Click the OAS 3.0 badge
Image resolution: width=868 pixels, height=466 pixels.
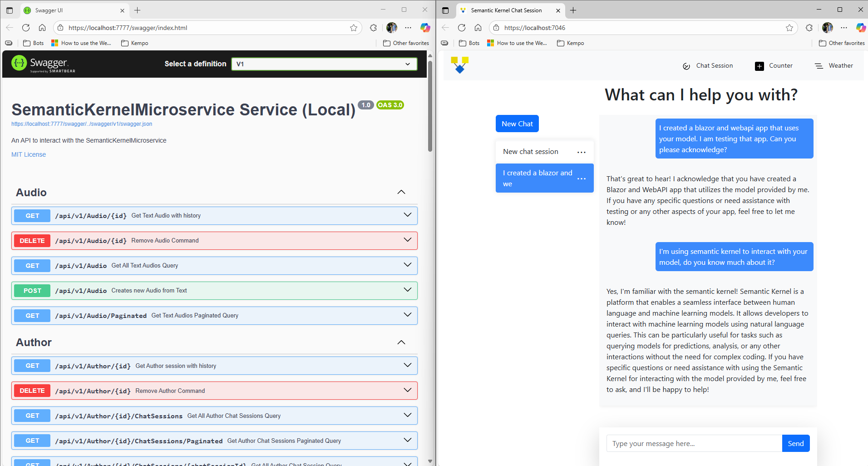(x=390, y=105)
